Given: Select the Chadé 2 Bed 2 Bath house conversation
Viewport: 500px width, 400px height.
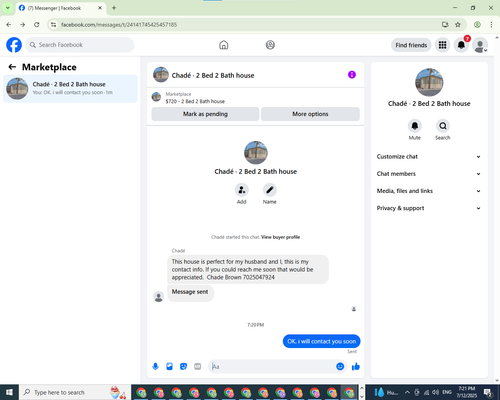Looking at the screenshot, I should tap(70, 88).
